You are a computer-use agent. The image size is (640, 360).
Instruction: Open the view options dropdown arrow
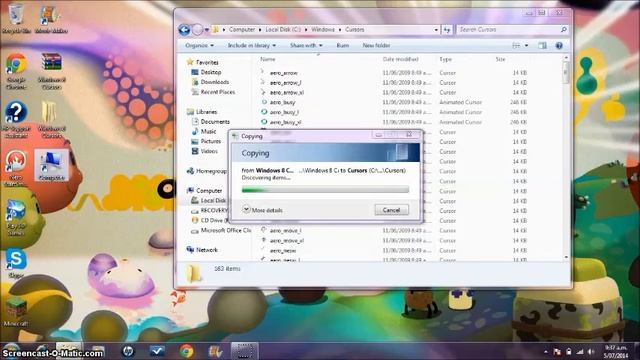pos(526,45)
